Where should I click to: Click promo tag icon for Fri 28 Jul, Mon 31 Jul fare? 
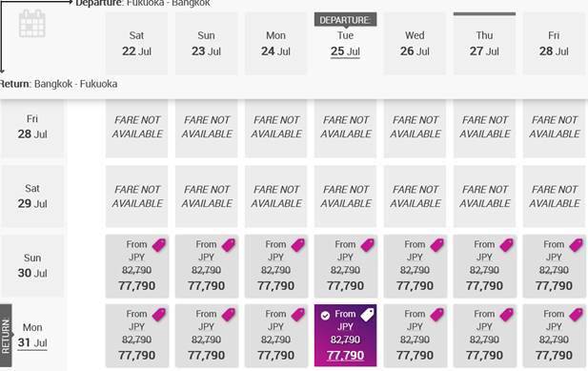[576, 315]
